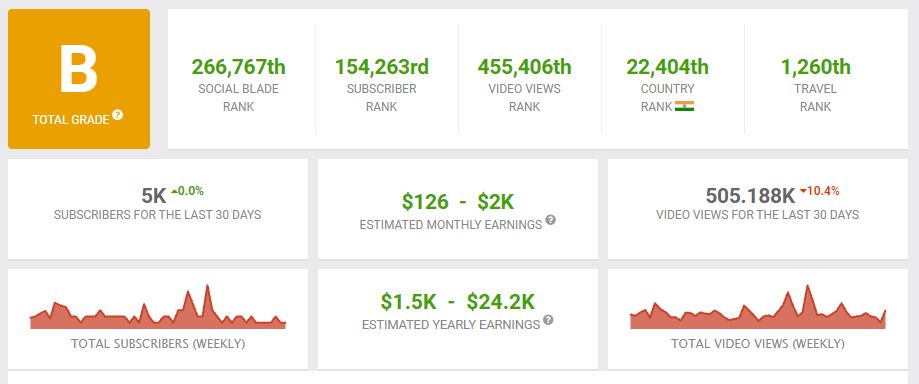Click the $1.5K - $24.2K yearly earnings figure
Screen dimensions: 919x384
[458, 301]
